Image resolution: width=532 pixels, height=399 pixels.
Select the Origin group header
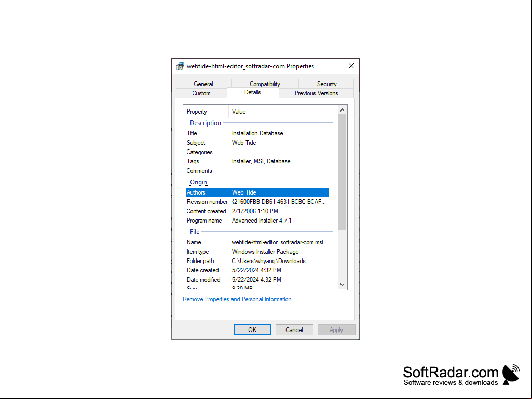tap(198, 182)
